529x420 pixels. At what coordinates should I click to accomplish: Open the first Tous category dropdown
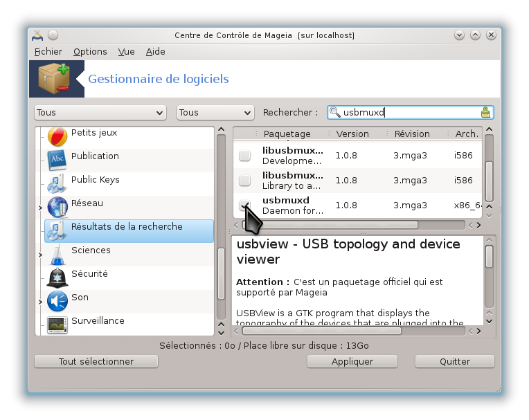[x=100, y=113]
